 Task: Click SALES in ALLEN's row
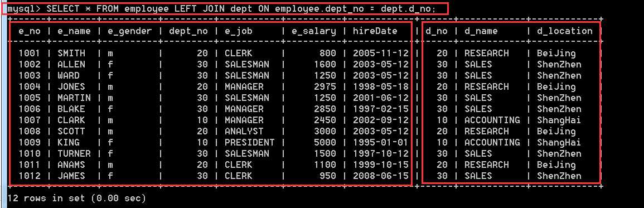pos(478,65)
